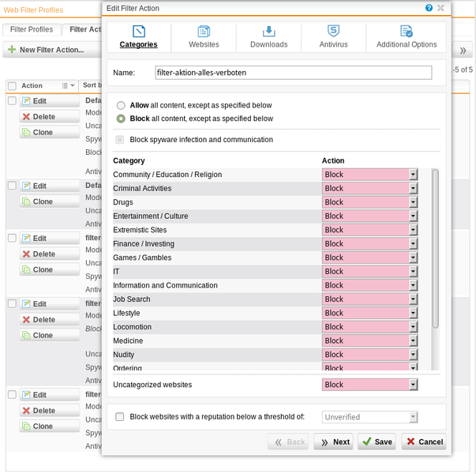The width and height of the screenshot is (476, 474).
Task: Open the Categories tab icon
Action: point(138,32)
